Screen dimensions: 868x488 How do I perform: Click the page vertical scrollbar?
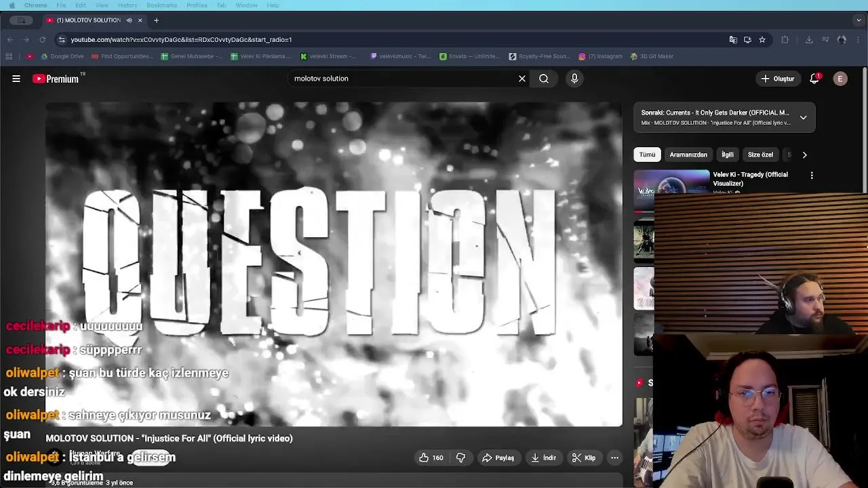click(x=865, y=129)
